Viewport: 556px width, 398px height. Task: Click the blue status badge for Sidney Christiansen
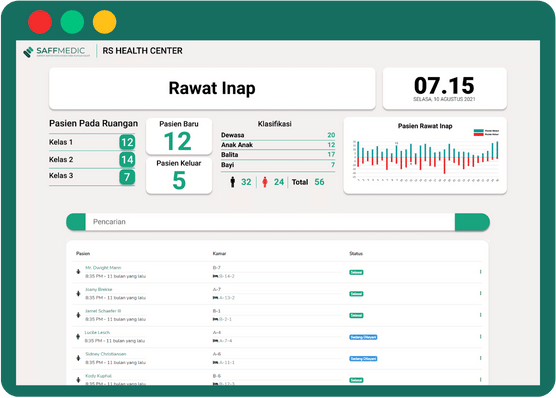(x=363, y=359)
